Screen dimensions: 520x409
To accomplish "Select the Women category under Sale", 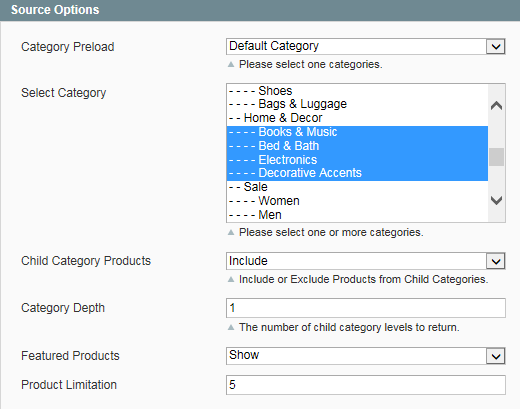I will [357, 201].
